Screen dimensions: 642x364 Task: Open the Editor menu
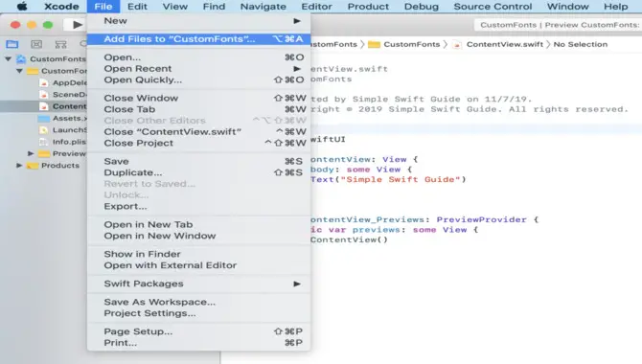pyautogui.click(x=317, y=7)
